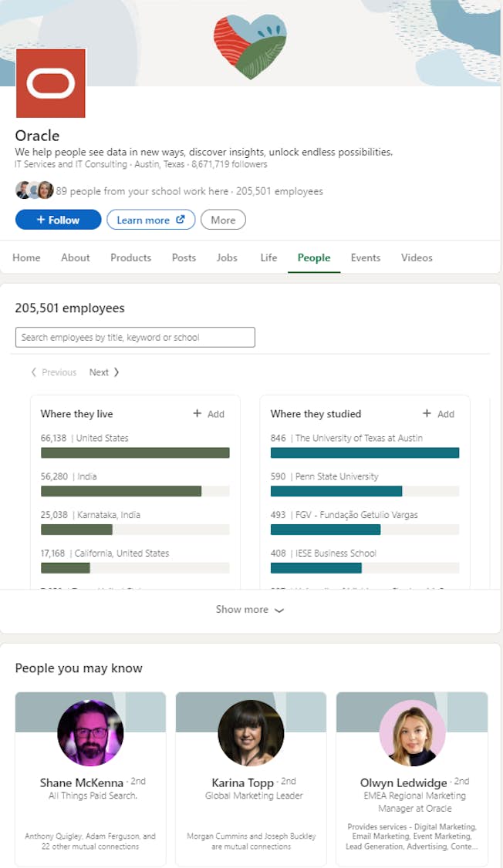This screenshot has width=503, height=868.
Task: Click the Oracle company name heading
Action: coord(37,136)
